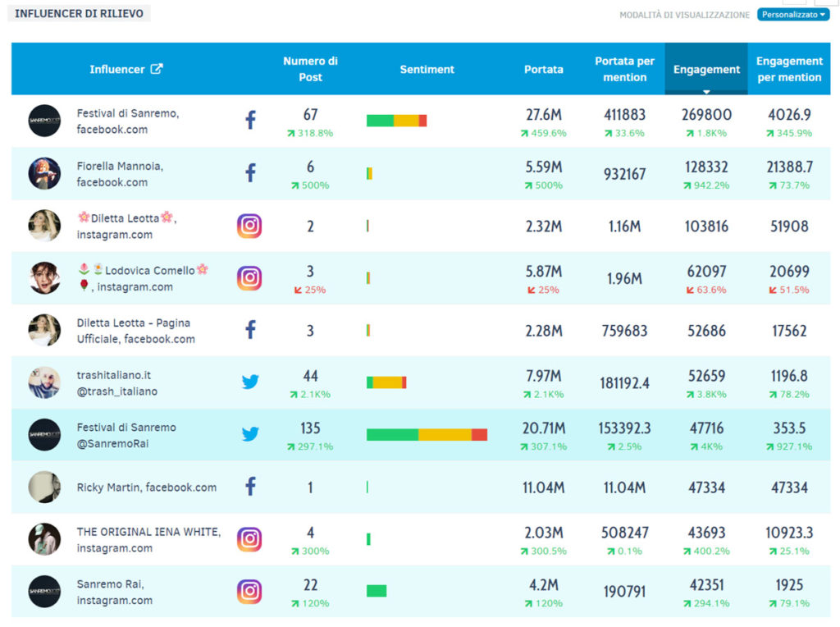Click engagement per mention value 10923.3
The image size is (840, 627).
pyautogui.click(x=789, y=532)
